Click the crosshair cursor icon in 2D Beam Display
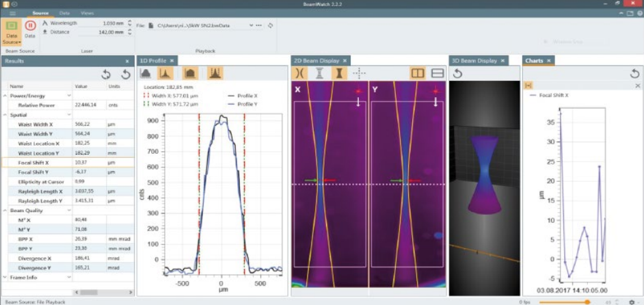 (359, 73)
